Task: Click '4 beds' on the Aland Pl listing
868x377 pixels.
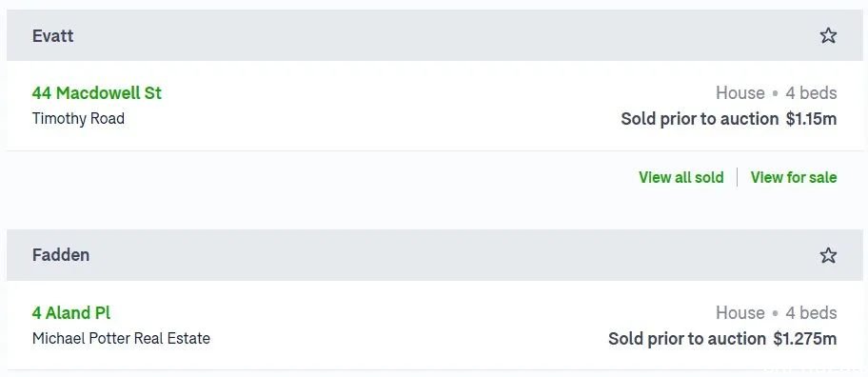Action: click(811, 313)
